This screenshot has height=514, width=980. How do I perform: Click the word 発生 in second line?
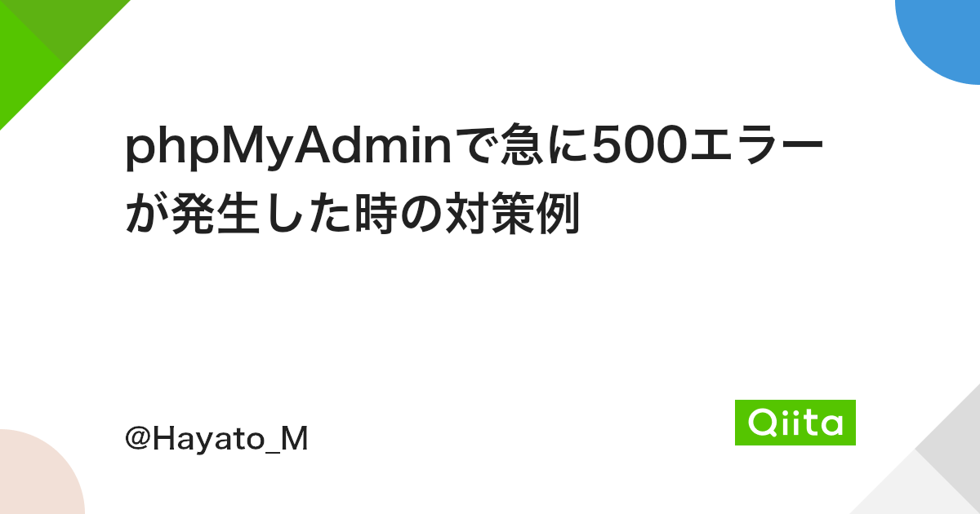[x=215, y=215]
